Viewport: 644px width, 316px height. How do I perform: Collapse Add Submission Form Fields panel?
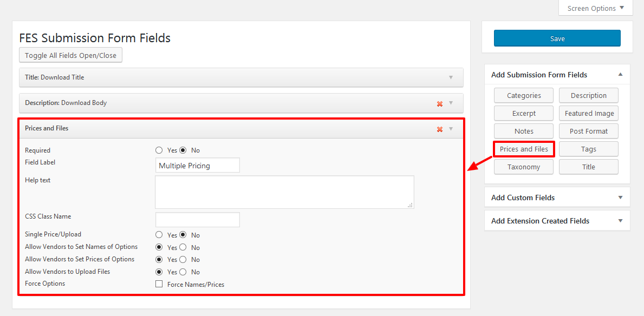620,75
